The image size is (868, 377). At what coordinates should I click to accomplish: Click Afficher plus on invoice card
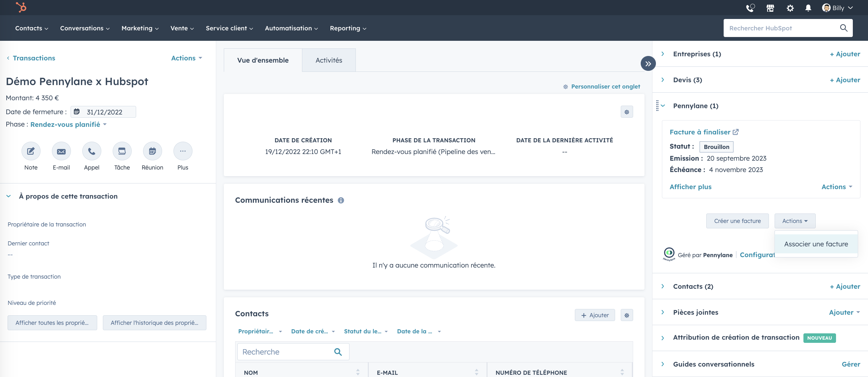pyautogui.click(x=690, y=187)
